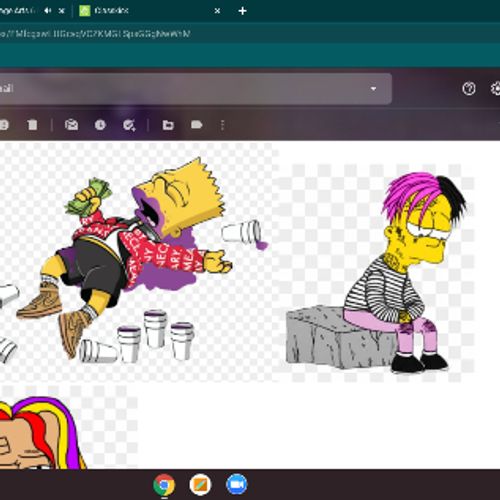The height and width of the screenshot is (500, 500).
Task: Open Gmail settings gear
Action: [496, 89]
